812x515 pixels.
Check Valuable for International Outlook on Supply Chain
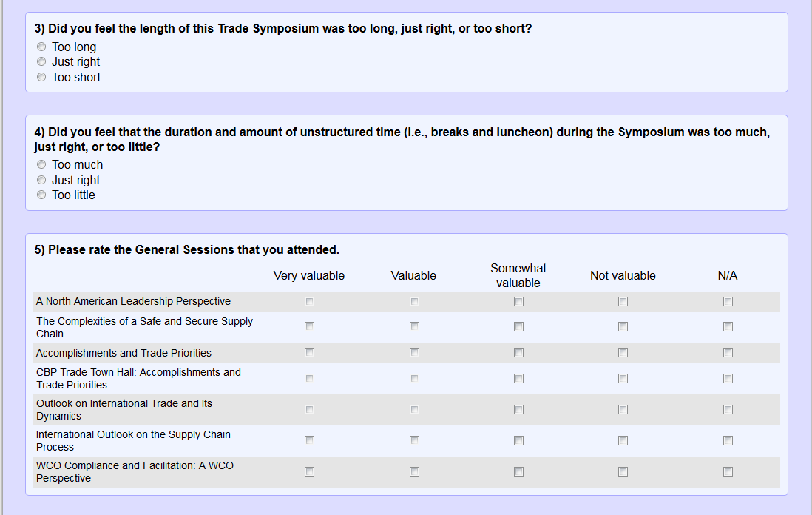point(414,441)
